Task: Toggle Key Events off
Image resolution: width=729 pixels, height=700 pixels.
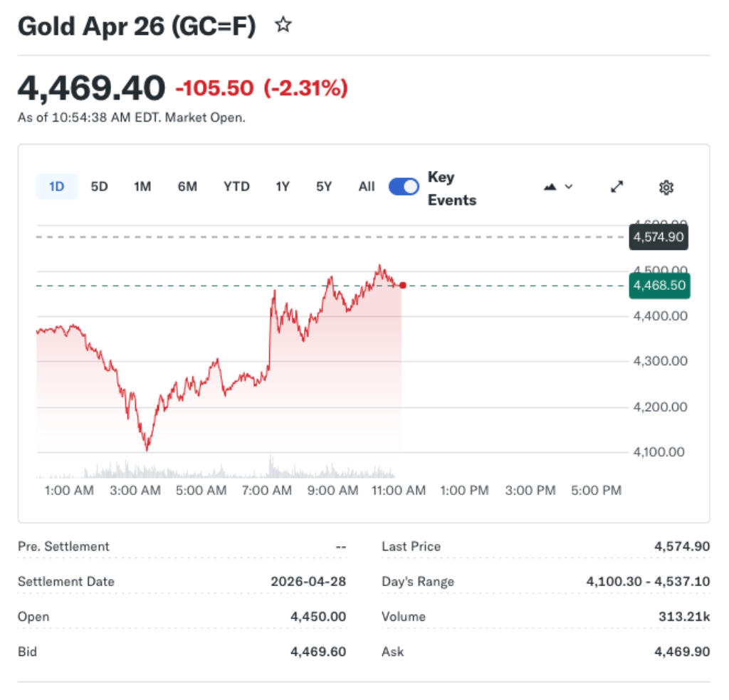Action: 403,186
